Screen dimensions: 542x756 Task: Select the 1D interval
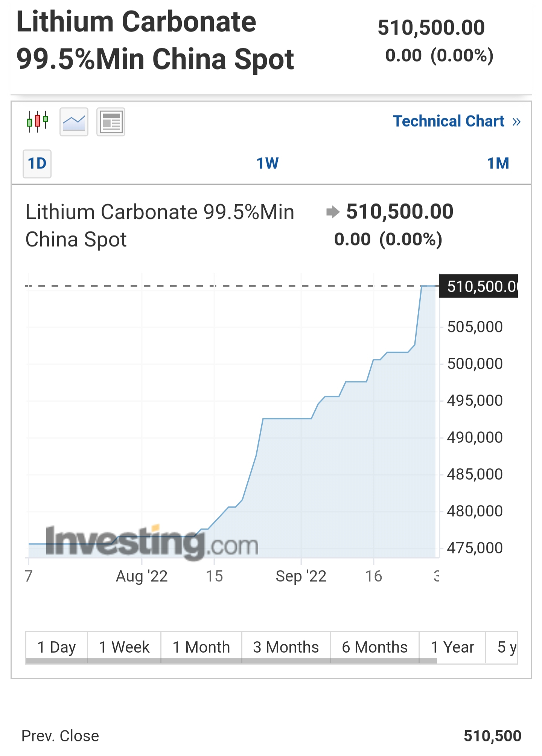[x=37, y=164]
